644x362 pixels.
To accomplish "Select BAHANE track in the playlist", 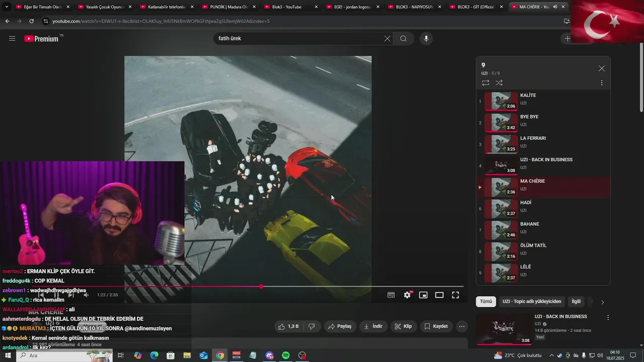I will (543, 230).
